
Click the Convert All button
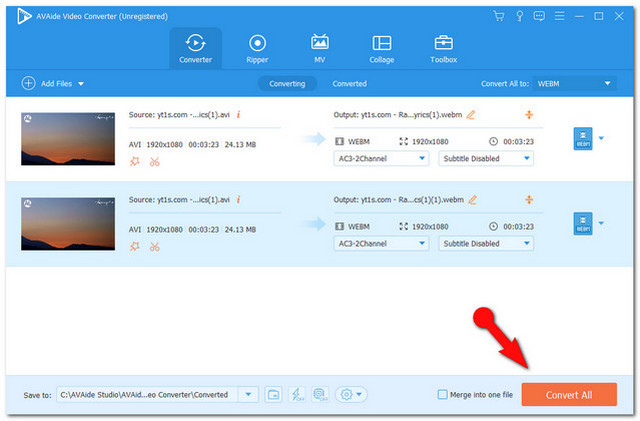coord(569,394)
